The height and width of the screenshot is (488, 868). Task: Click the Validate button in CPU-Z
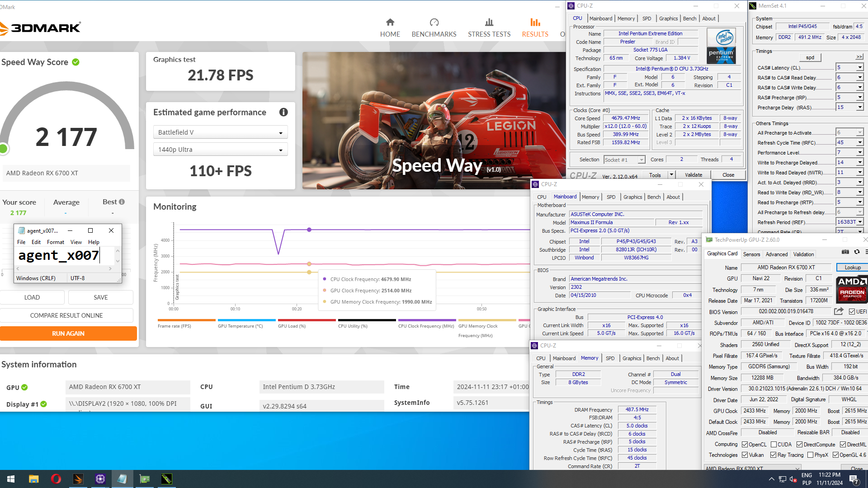(x=693, y=175)
